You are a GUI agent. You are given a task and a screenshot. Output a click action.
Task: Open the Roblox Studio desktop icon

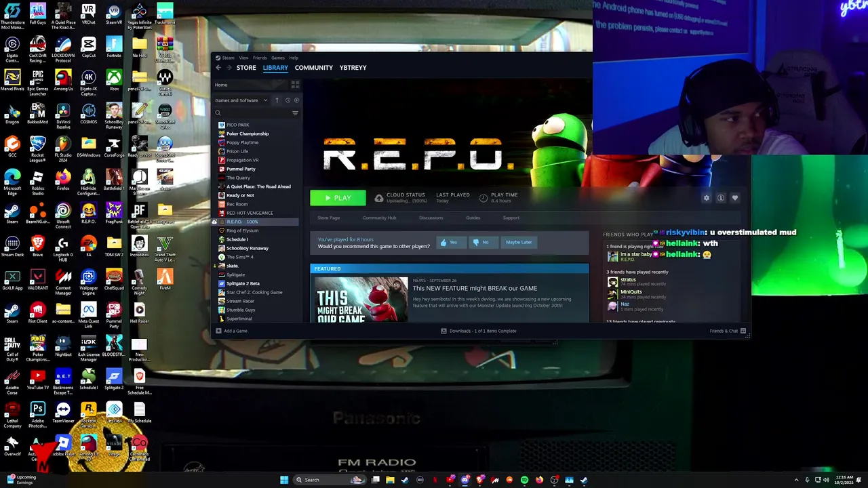[37, 182]
